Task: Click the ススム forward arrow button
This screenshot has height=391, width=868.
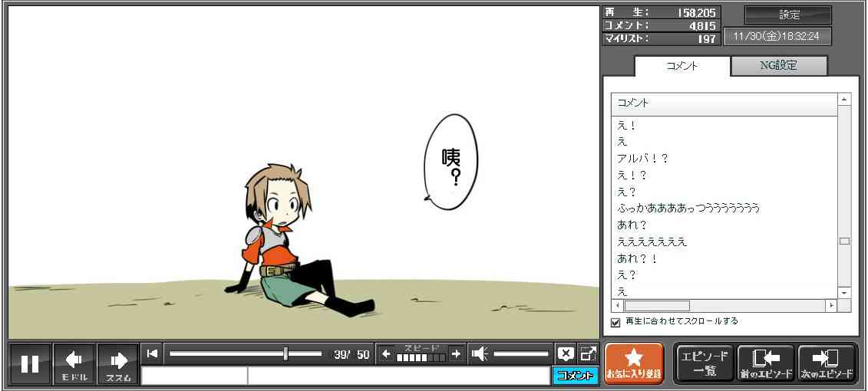Action: (118, 363)
